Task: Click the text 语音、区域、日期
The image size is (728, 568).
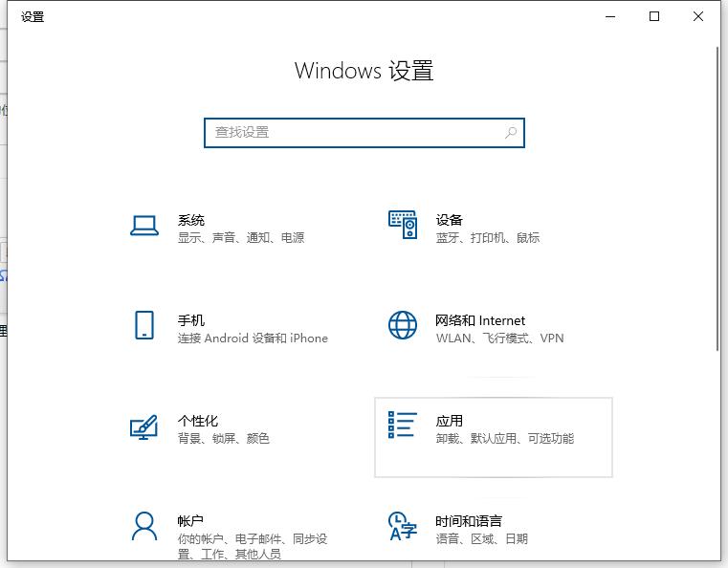Action: click(482, 538)
